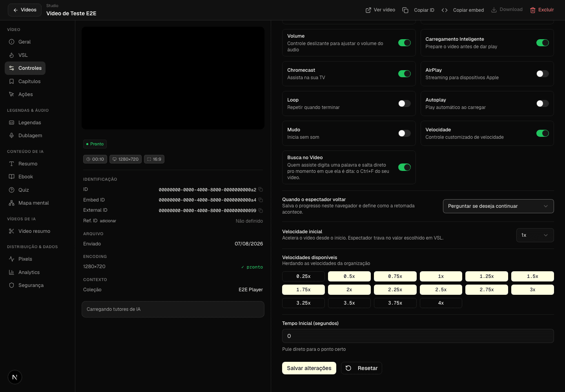Click the Pronto status badge
565x392 pixels.
pos(95,144)
